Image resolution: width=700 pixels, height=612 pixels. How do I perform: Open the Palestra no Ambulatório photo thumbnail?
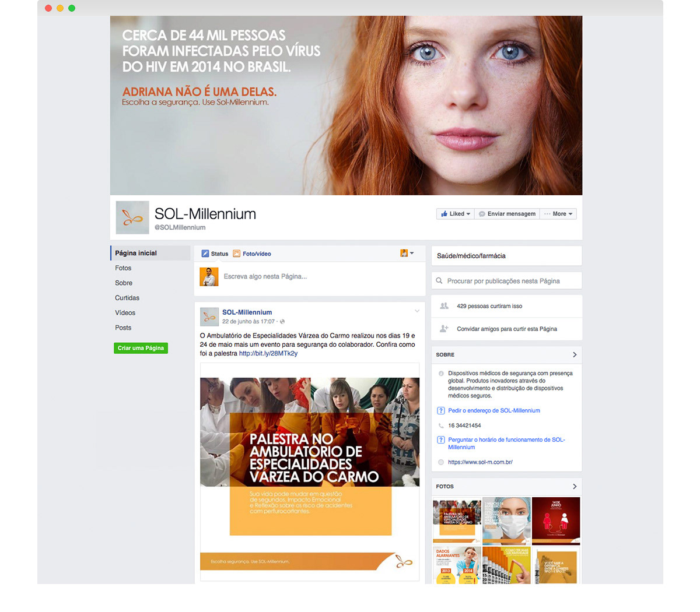[x=457, y=521]
